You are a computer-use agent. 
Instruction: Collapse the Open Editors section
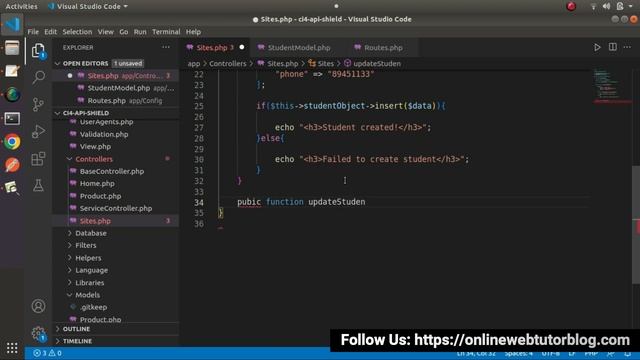coord(58,64)
